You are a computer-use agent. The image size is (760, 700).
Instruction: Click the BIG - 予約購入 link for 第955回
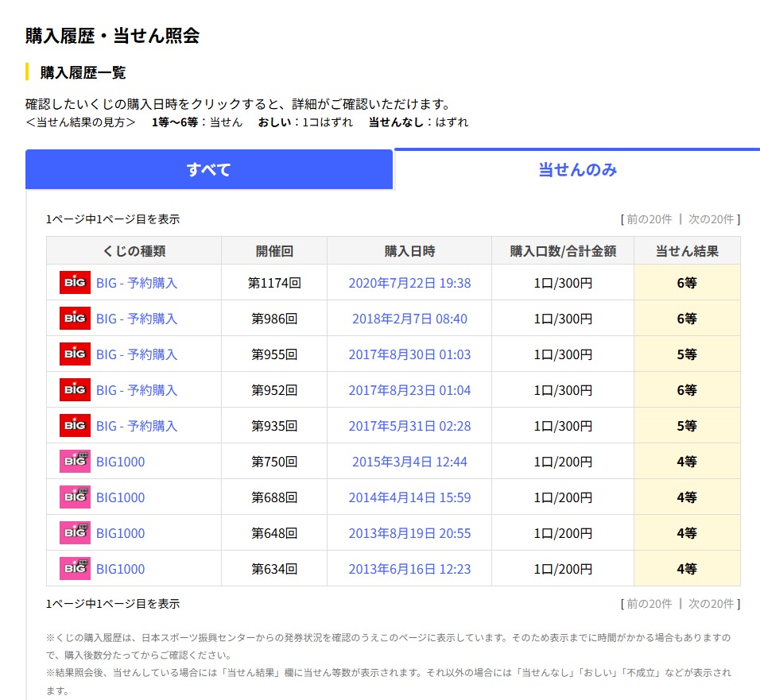pos(137,354)
